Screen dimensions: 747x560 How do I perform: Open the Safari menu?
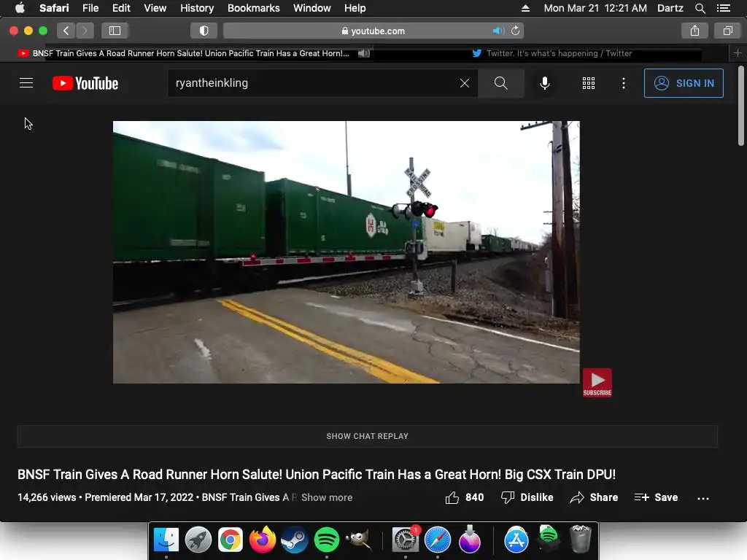pos(54,8)
